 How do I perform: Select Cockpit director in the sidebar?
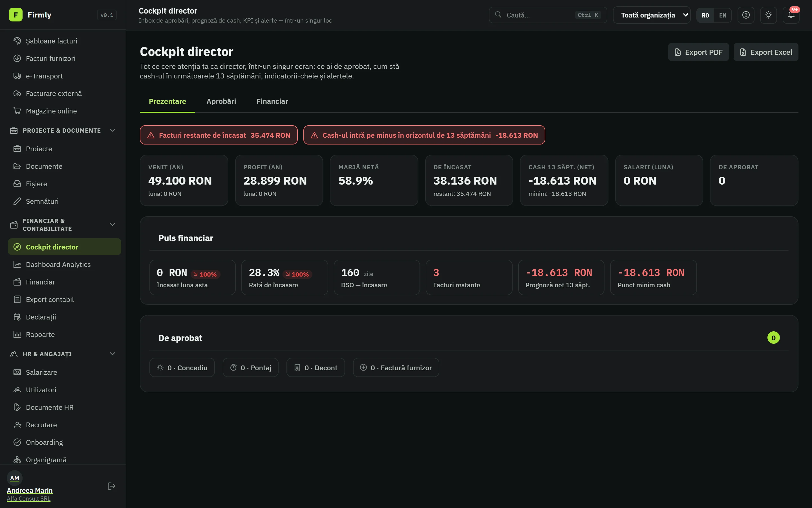tap(64, 247)
